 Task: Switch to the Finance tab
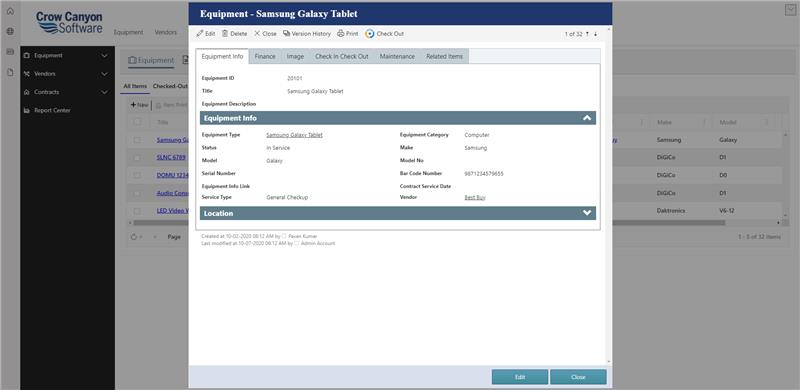(x=265, y=57)
